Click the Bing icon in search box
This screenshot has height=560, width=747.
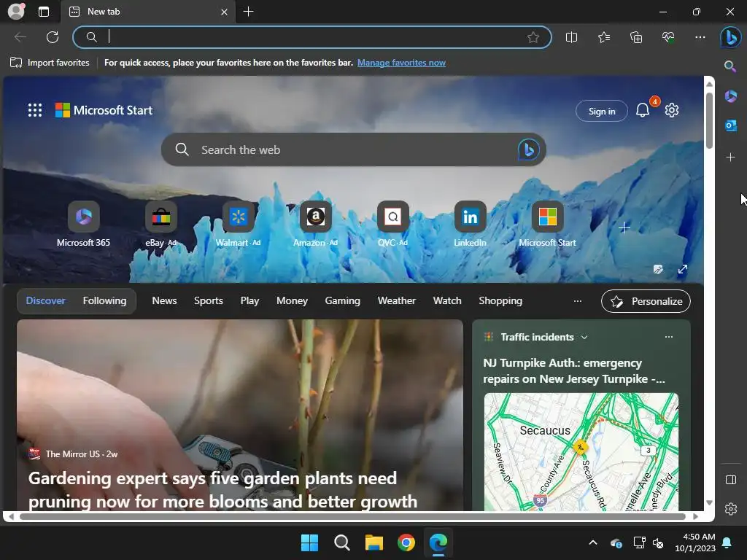click(x=528, y=149)
